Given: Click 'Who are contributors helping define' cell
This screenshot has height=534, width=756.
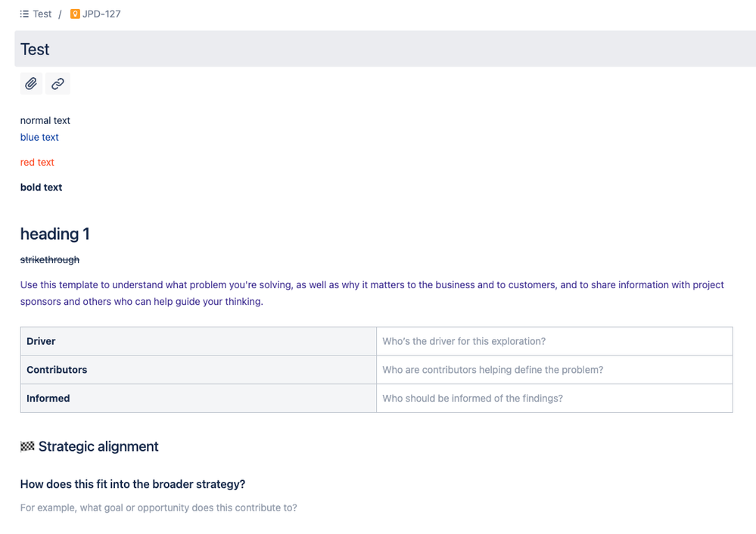Looking at the screenshot, I should coord(555,370).
